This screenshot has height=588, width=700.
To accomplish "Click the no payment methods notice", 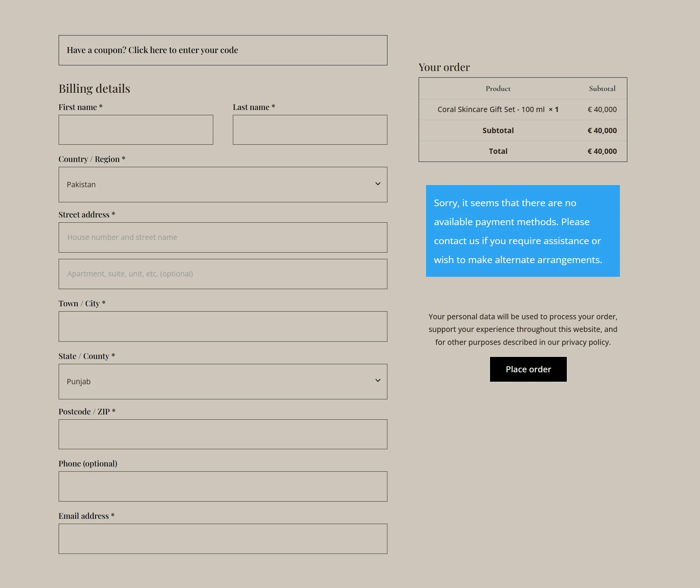I will point(522,231).
